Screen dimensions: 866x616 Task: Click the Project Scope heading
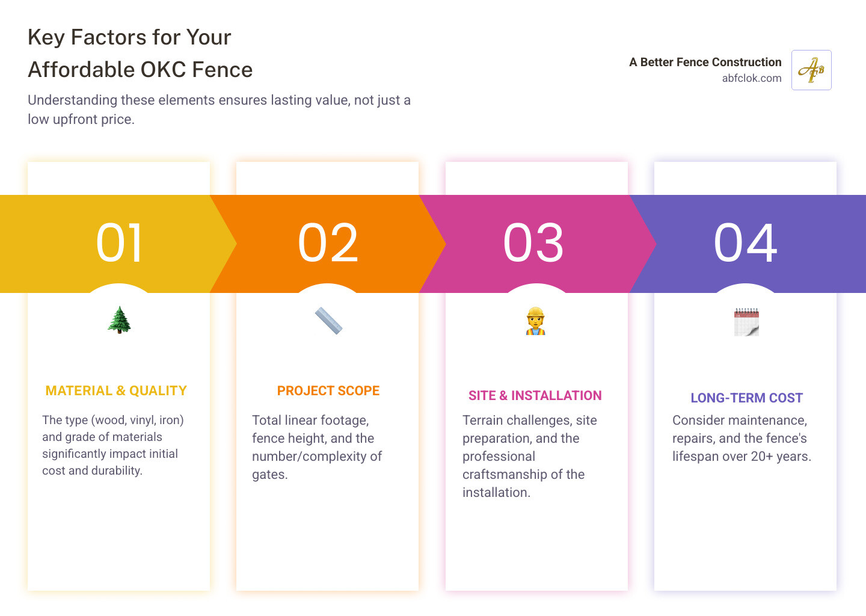(328, 391)
